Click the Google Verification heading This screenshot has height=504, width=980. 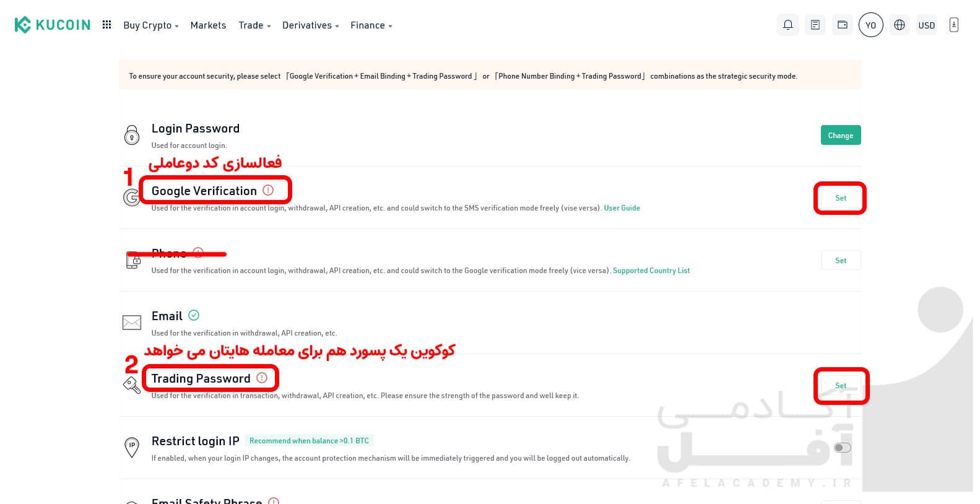[204, 191]
